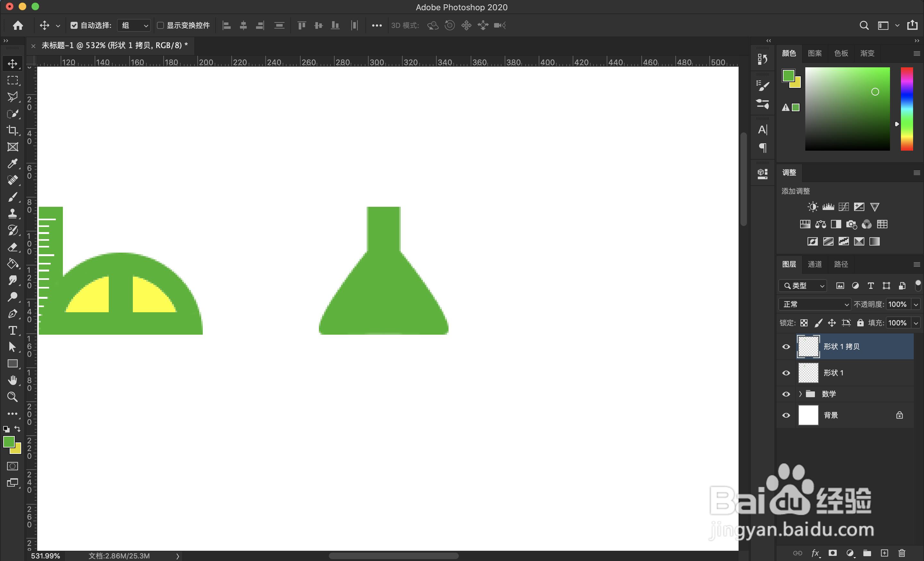This screenshot has width=924, height=561.
Task: Uncheck the 自动选择 checkbox
Action: tap(74, 25)
